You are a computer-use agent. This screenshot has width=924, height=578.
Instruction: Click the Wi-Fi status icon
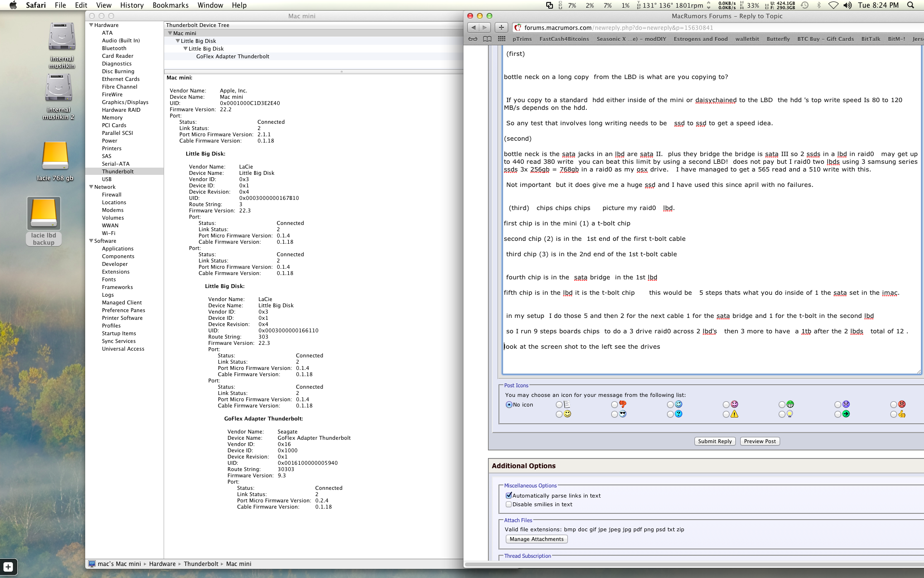[x=833, y=5]
